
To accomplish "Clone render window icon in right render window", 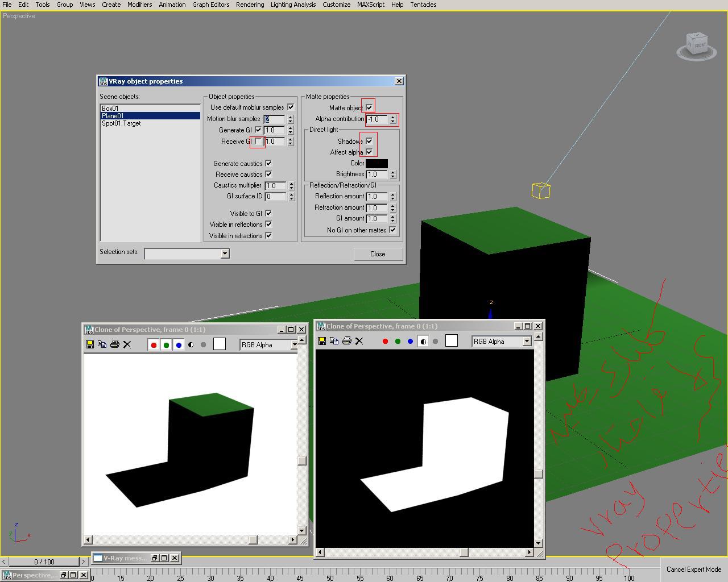I will click(x=334, y=341).
